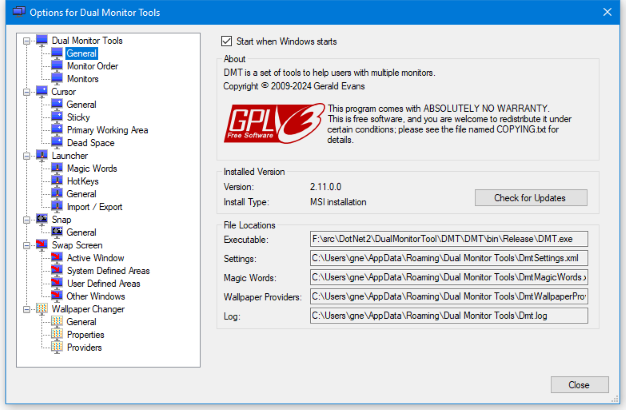Open User Defined Areas page

pos(103,283)
